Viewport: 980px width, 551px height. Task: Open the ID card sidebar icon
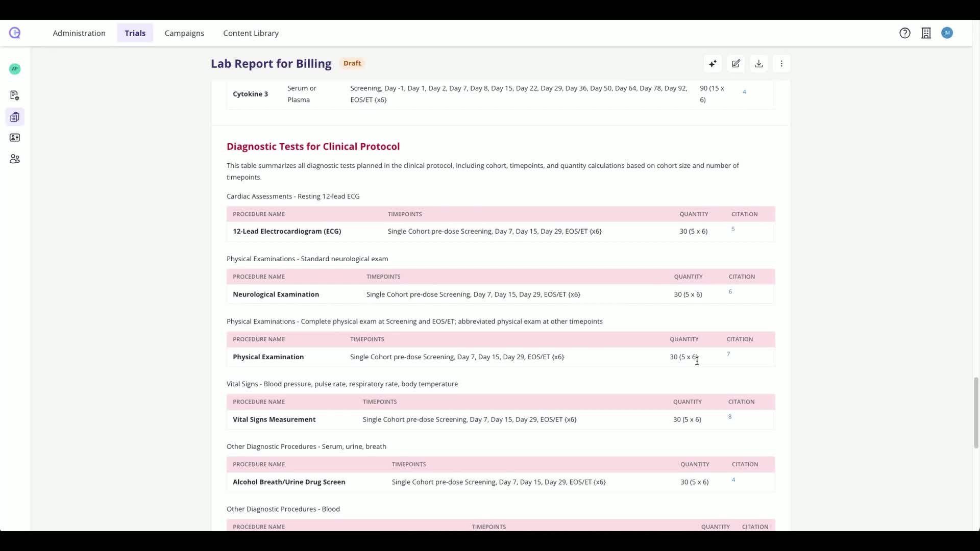15,138
